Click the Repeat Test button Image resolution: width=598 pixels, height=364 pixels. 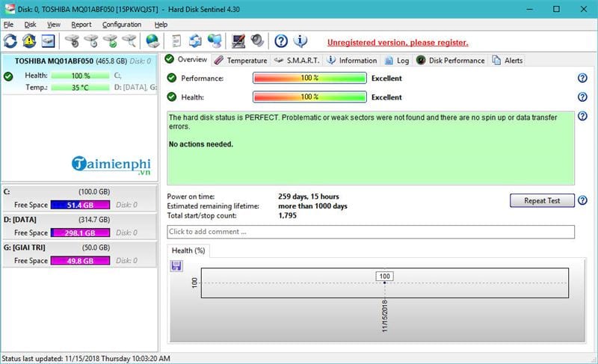point(542,200)
